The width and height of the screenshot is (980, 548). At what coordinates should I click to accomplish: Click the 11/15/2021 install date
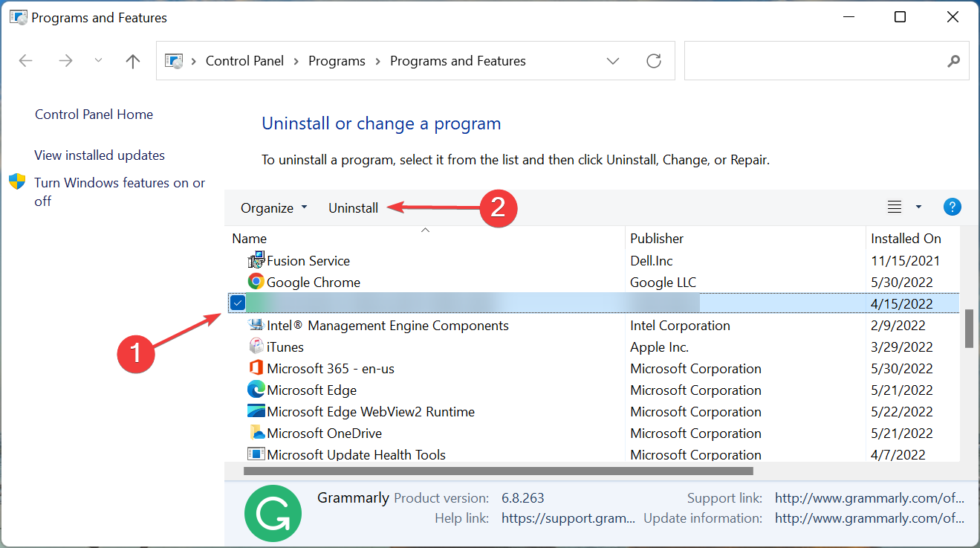[906, 261]
